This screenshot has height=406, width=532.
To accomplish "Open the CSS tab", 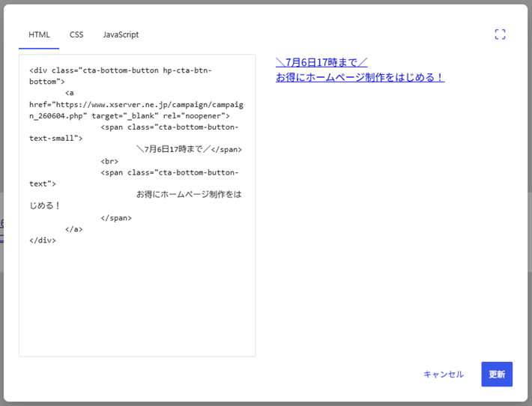I will pyautogui.click(x=76, y=34).
